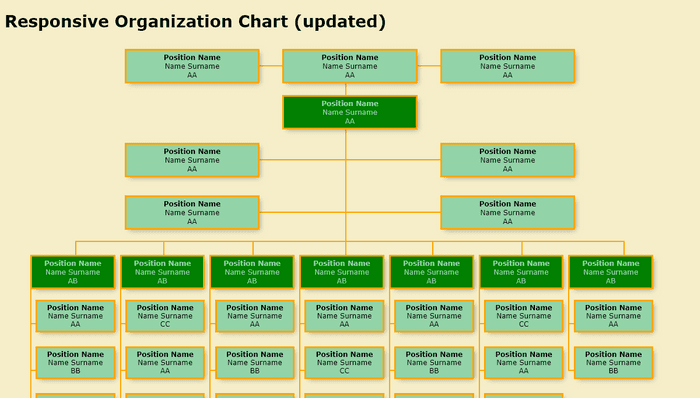Viewport: 700px width, 398px height.
Task: Select the sixth dark green AB box
Action: pos(521,272)
